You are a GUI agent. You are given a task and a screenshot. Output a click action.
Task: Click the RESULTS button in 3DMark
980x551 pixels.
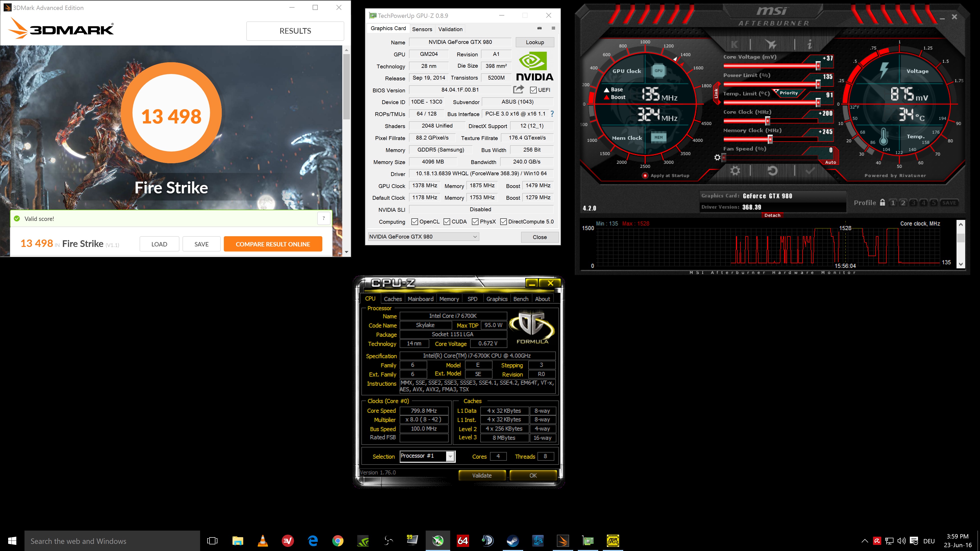pyautogui.click(x=295, y=31)
